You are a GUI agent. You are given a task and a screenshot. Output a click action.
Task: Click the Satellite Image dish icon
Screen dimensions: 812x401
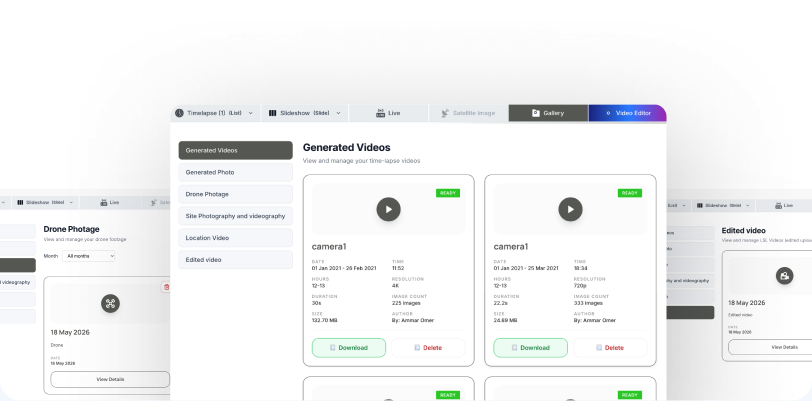pyautogui.click(x=444, y=113)
